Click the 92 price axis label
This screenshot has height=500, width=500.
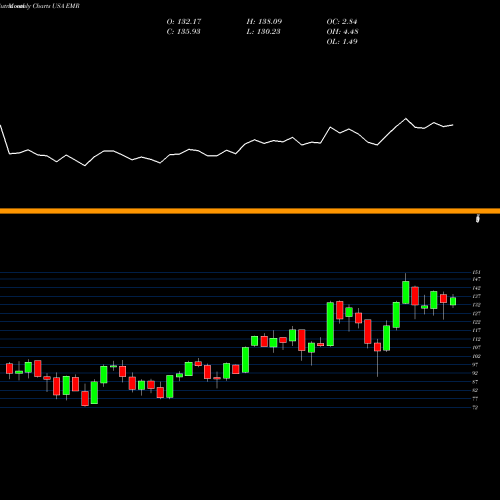pos(475,373)
